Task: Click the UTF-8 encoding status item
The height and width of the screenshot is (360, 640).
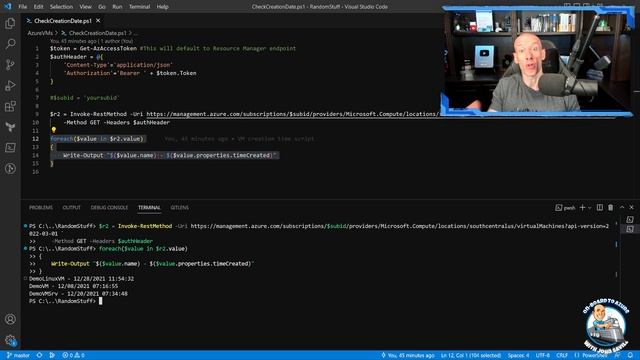Action: [542, 356]
